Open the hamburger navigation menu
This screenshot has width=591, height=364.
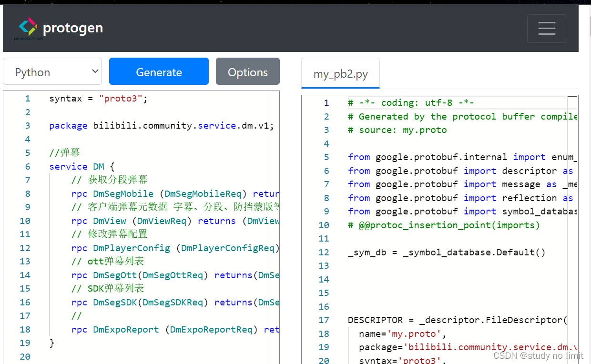(x=547, y=29)
